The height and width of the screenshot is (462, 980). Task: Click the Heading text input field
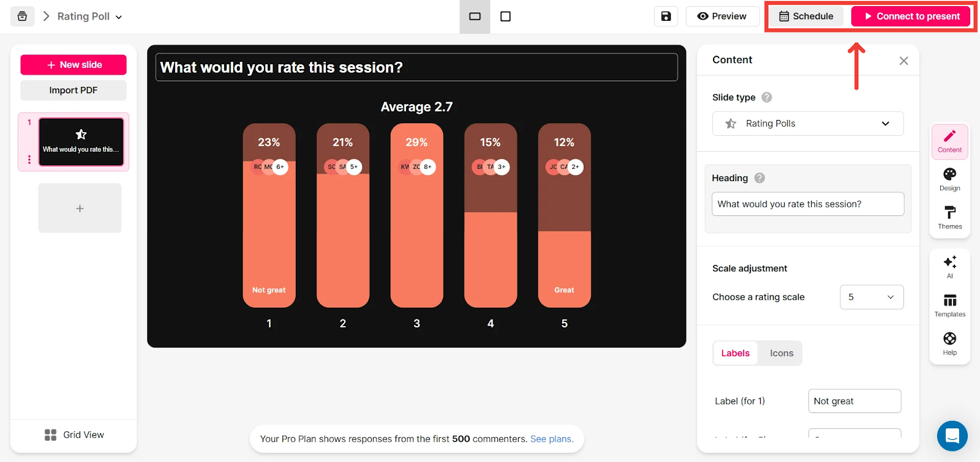[x=808, y=204]
